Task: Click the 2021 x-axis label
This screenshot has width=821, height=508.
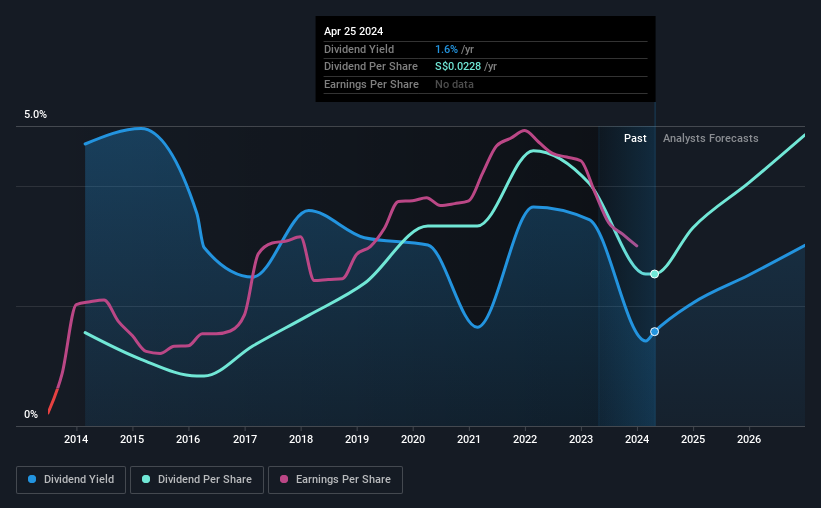Action: coord(469,439)
